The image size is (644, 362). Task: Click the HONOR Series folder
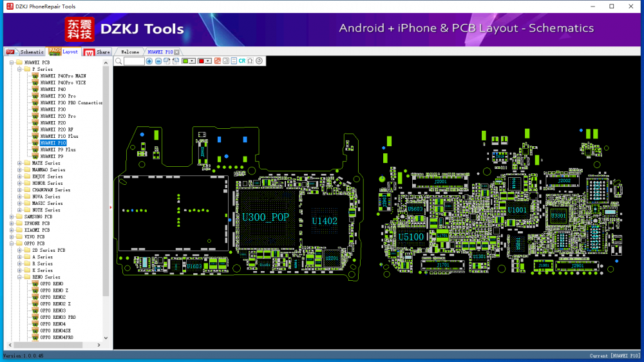[x=48, y=184]
